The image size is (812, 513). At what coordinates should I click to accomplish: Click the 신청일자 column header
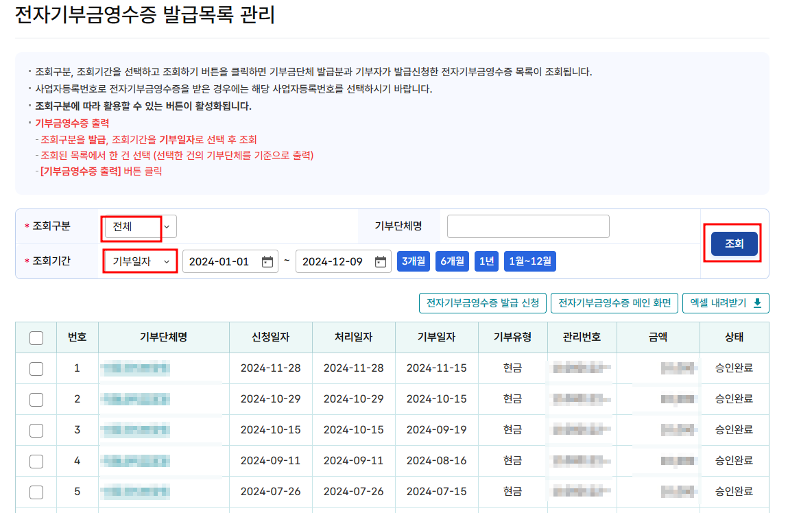[x=271, y=337]
